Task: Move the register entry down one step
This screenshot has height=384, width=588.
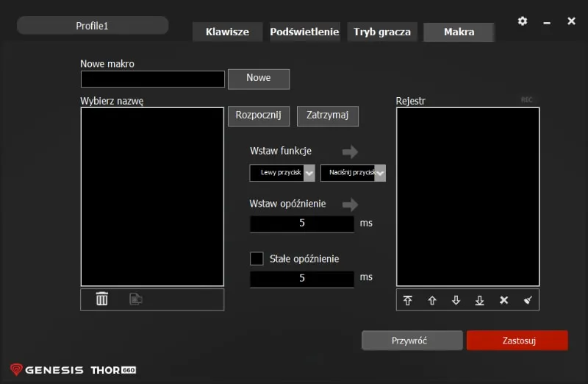Action: (456, 300)
